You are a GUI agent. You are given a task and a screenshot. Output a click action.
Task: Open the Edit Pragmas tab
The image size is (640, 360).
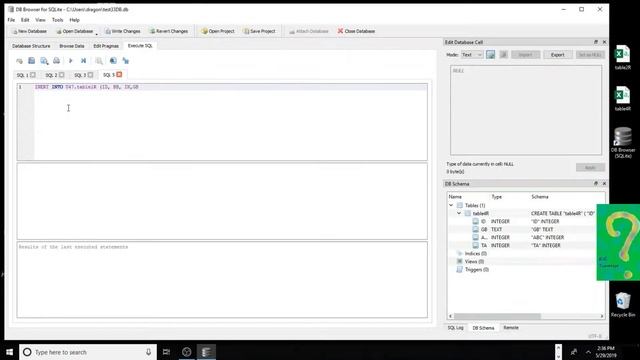[x=106, y=46]
